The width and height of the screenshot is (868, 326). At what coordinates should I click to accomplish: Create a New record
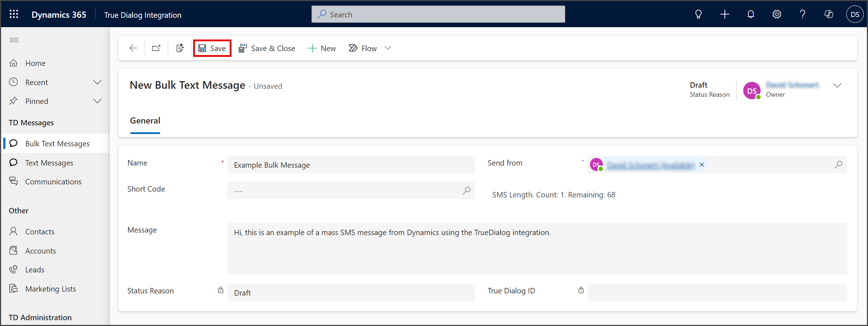pos(322,48)
